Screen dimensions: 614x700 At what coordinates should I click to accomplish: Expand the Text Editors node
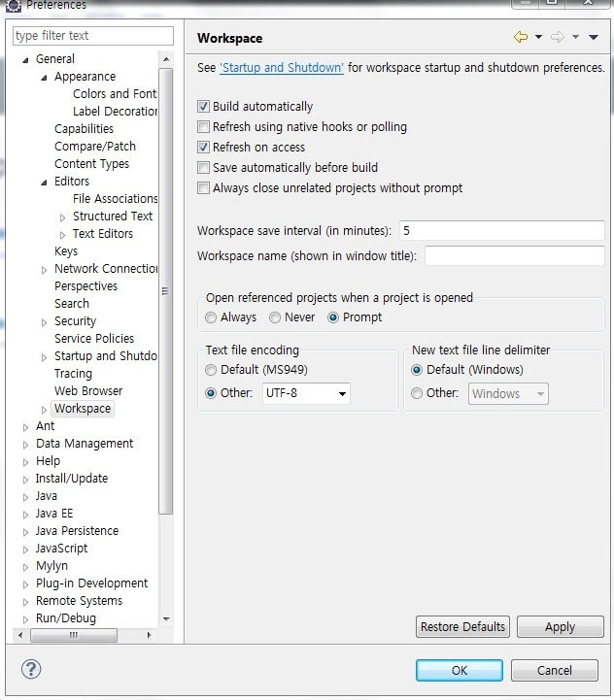click(x=62, y=235)
